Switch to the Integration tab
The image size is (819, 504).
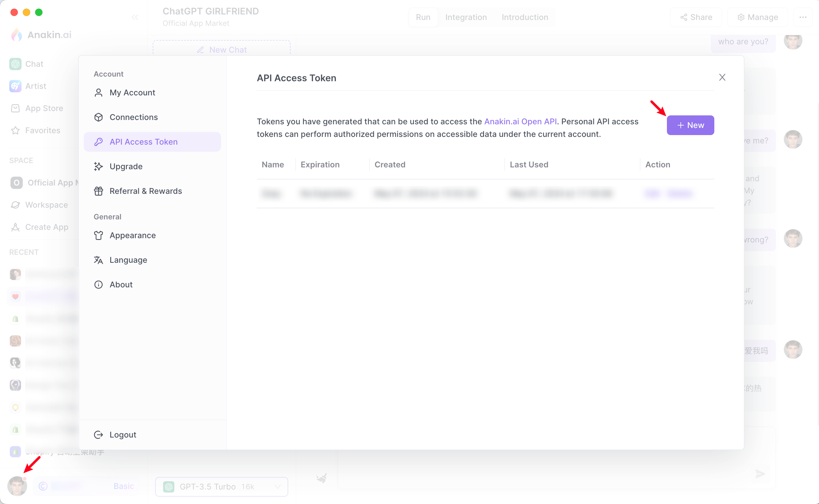click(x=466, y=17)
